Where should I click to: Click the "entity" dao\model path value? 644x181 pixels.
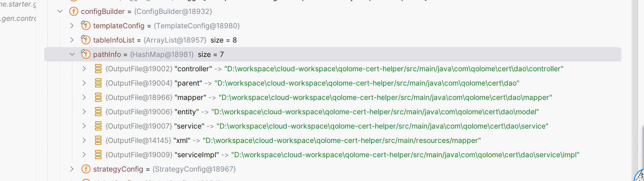pyautogui.click(x=375, y=112)
